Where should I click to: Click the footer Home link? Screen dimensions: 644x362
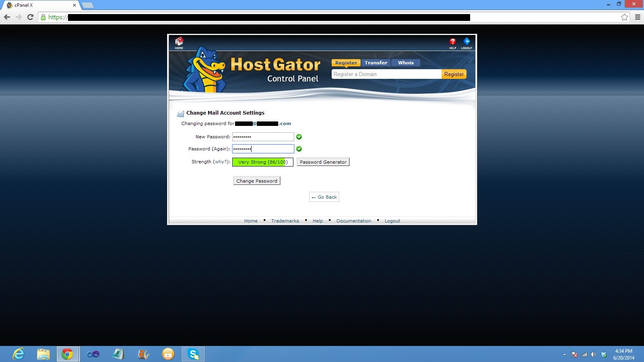[x=251, y=221]
